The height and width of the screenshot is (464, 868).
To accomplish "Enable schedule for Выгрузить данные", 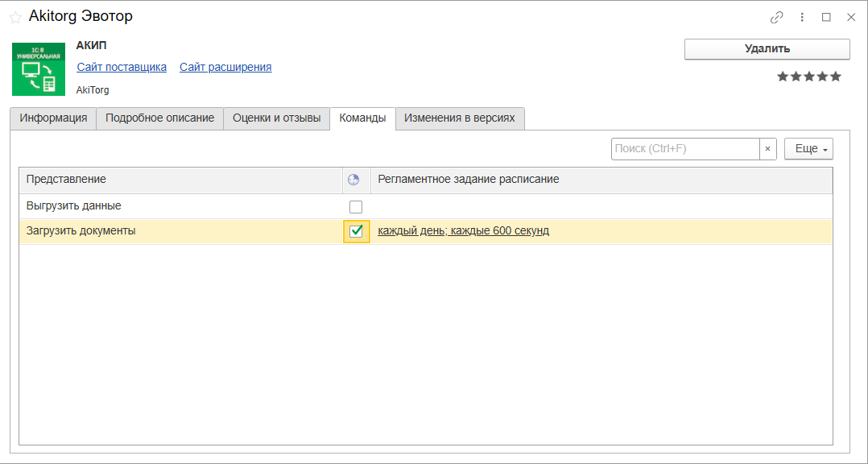I will (x=356, y=206).
